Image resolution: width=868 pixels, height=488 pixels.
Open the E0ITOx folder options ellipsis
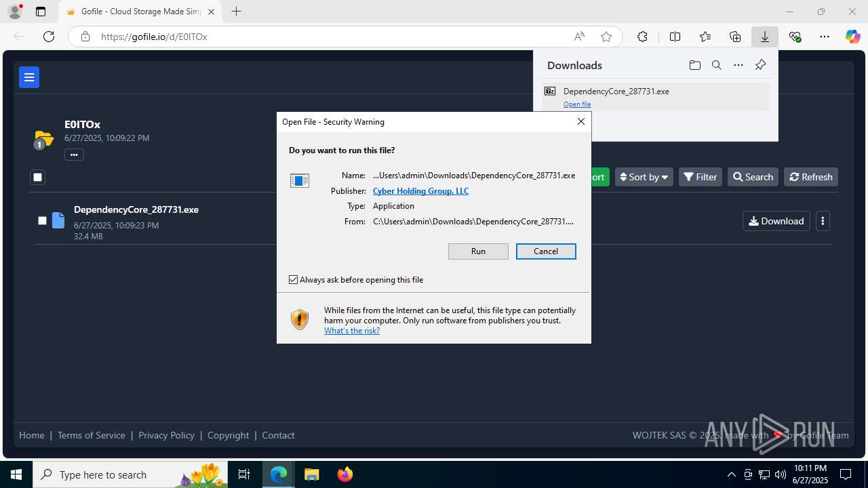click(74, 155)
